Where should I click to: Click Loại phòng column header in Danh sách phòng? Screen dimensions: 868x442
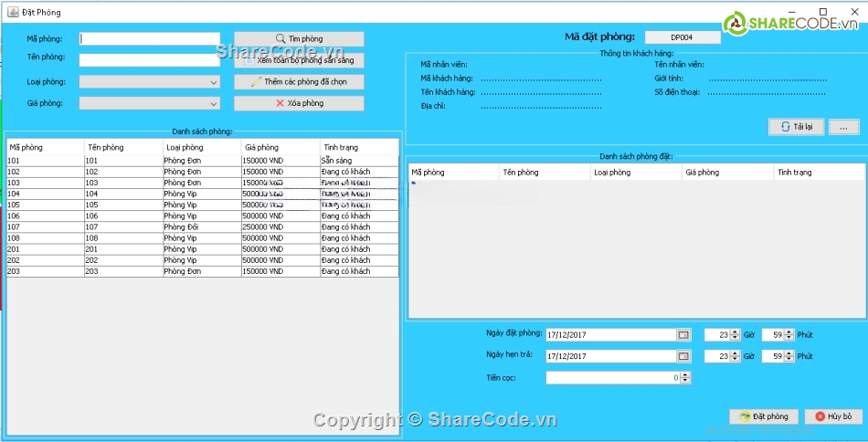pyautogui.click(x=203, y=147)
